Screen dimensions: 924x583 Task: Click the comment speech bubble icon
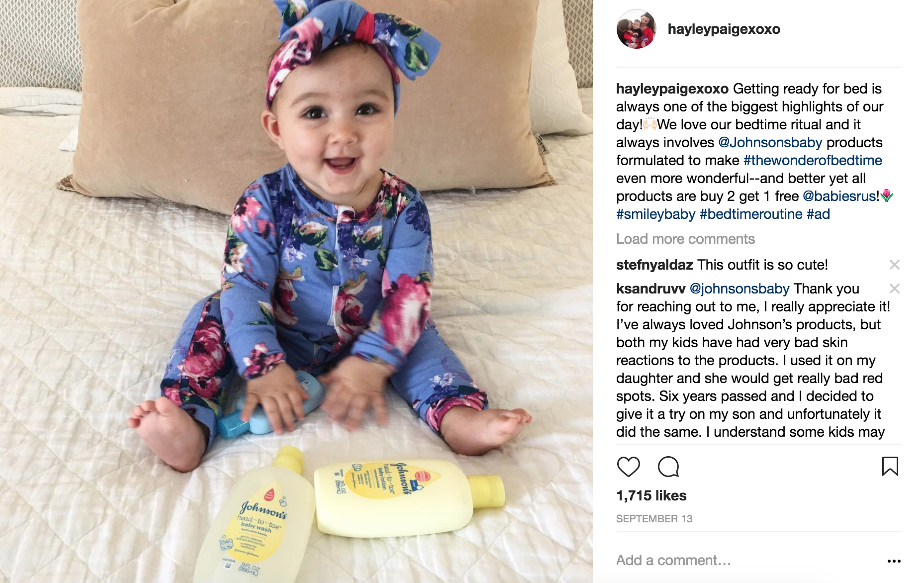click(x=668, y=467)
